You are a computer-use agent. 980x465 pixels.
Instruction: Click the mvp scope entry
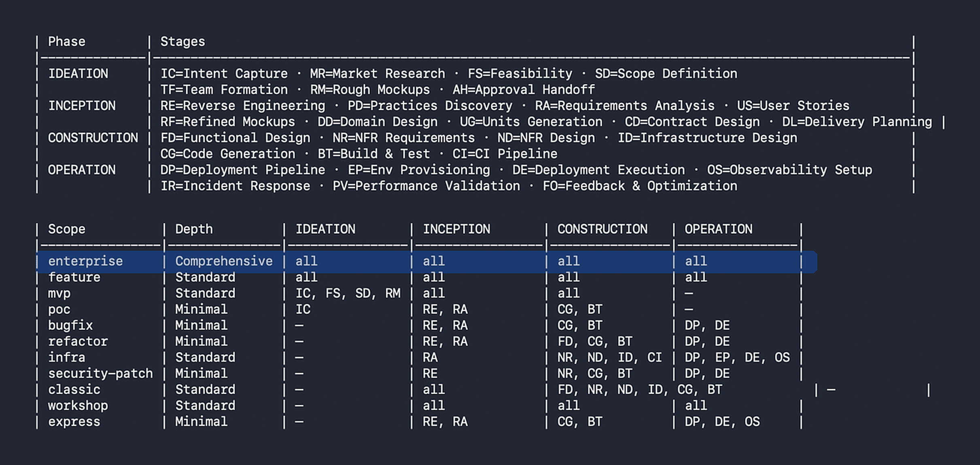[x=59, y=294]
